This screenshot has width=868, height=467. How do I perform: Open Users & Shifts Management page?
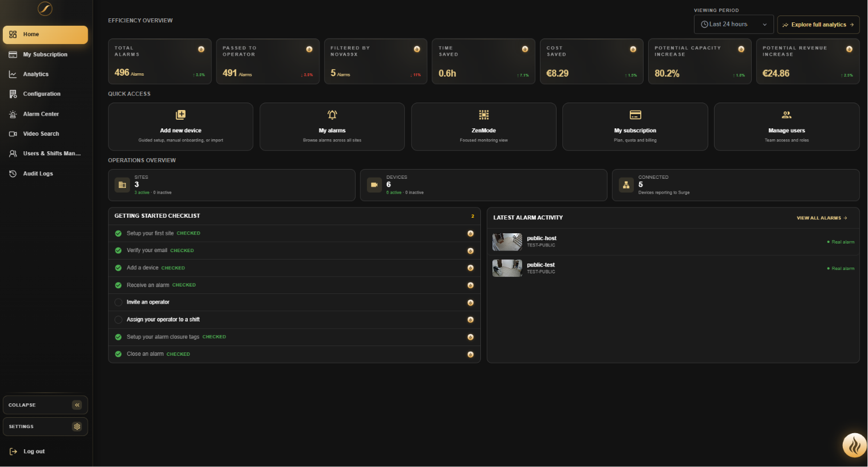tap(45, 154)
